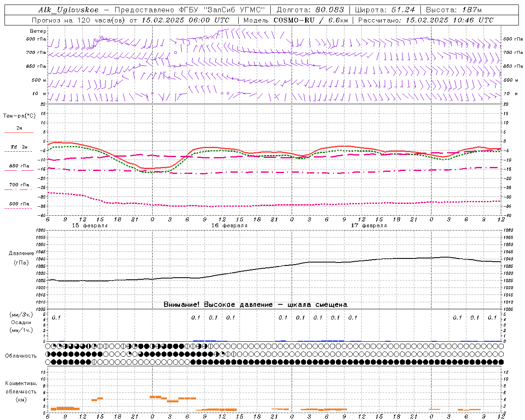The image size is (525, 420).
Task: Select the elevation text Высота: 187м
Action: 454,10
